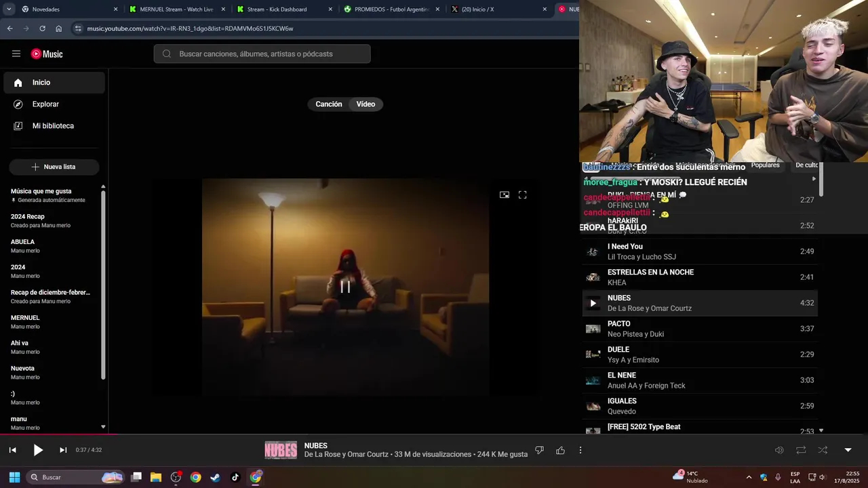
Task: Play PACTO by Neo Pistea y Duki
Action: (700, 329)
